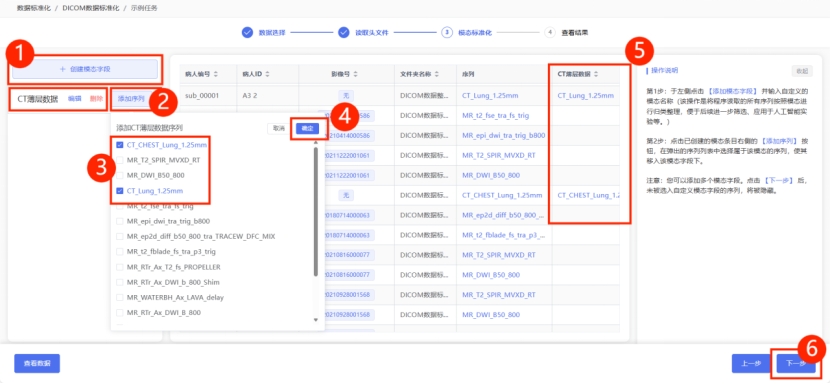Viewport: 830px width, 384px height.
Task: Check the MR_T2_SPIR_MVXD_RT series checkbox
Action: pyautogui.click(x=120, y=159)
